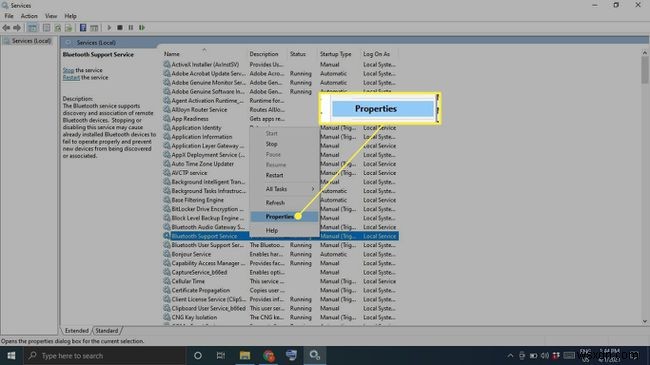Click the gear icon beside Cellular Time
This screenshot has height=365, width=650.
[167, 281]
